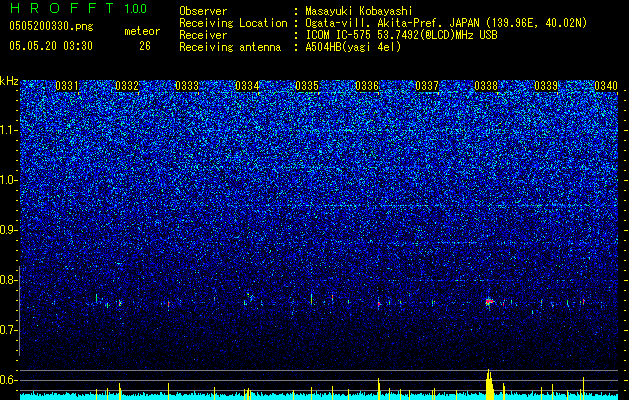Image resolution: width=629 pixels, height=400 pixels.
Task: Click the 0338 time marker
Action: [486, 86]
